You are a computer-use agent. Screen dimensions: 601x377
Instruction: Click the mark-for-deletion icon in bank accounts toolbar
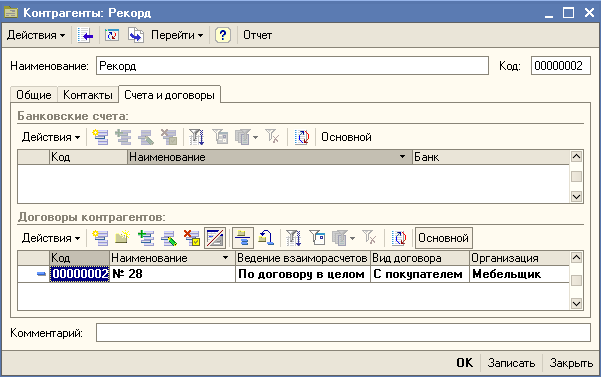pos(169,137)
